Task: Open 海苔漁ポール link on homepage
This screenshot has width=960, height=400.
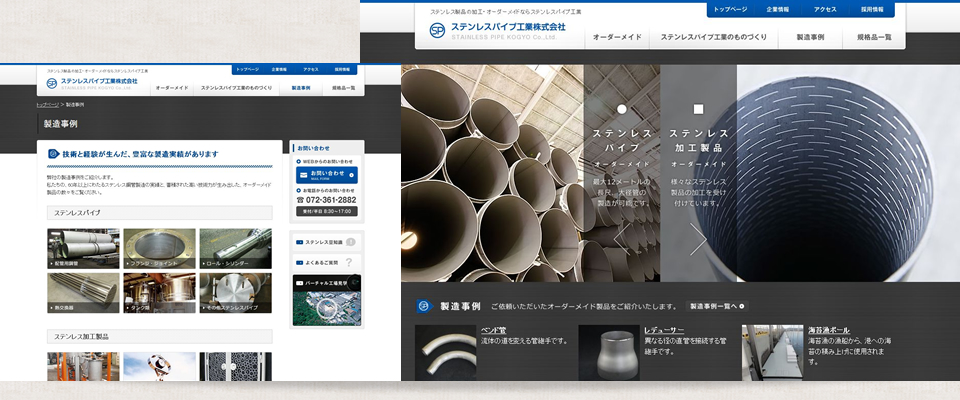Action: point(828,330)
